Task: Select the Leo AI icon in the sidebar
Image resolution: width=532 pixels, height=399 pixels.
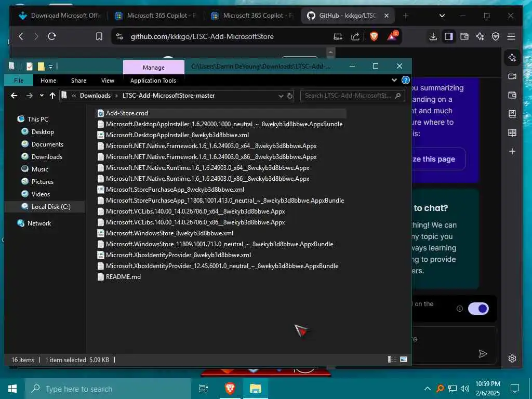Action: click(x=512, y=58)
